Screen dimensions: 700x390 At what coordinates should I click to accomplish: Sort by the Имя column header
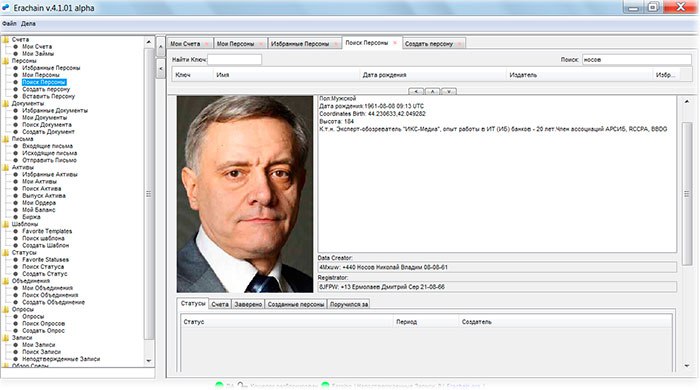pos(286,75)
